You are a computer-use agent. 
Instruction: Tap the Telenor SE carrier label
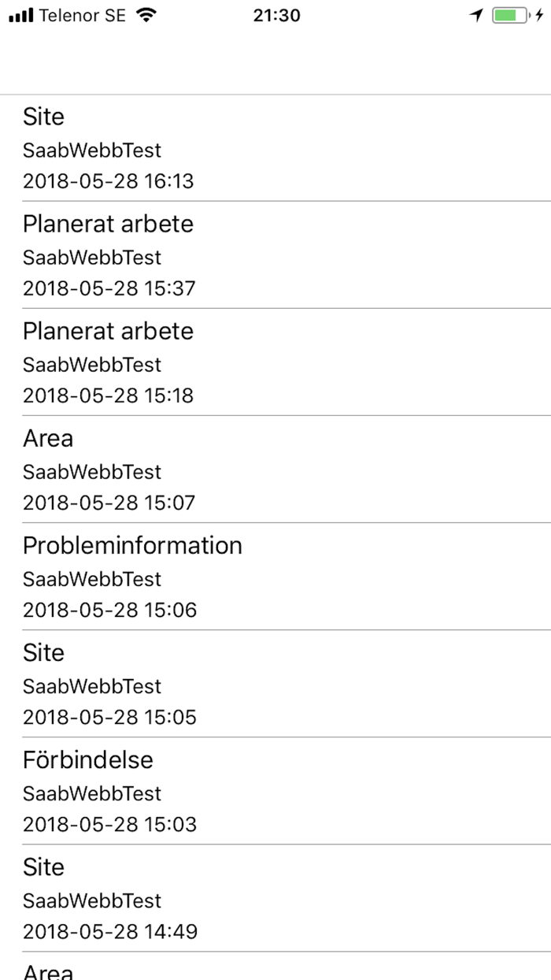point(82,16)
